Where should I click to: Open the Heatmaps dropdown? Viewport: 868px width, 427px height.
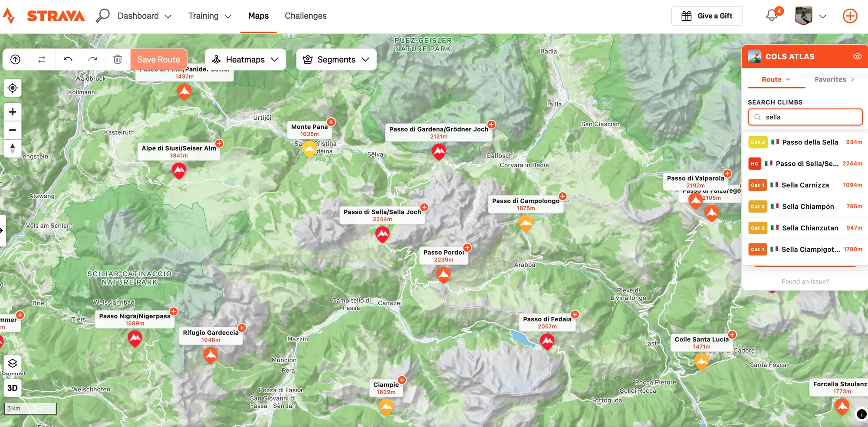[x=245, y=59]
